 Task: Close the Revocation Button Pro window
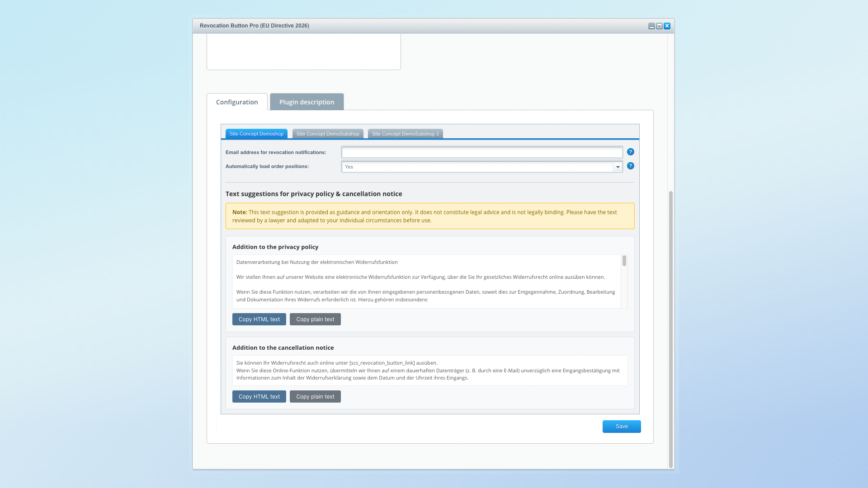coord(667,26)
